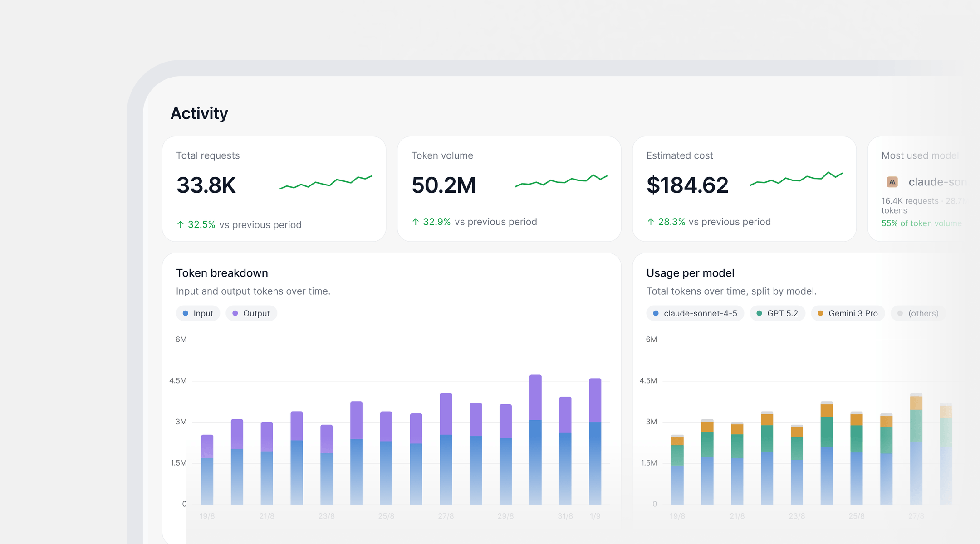
Task: Click the Token volume sparkline
Action: tap(561, 180)
